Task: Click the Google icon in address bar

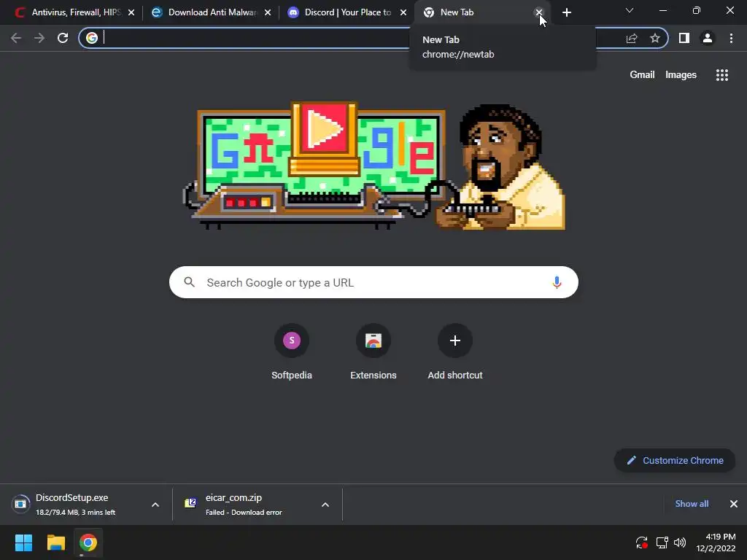Action: [x=92, y=38]
